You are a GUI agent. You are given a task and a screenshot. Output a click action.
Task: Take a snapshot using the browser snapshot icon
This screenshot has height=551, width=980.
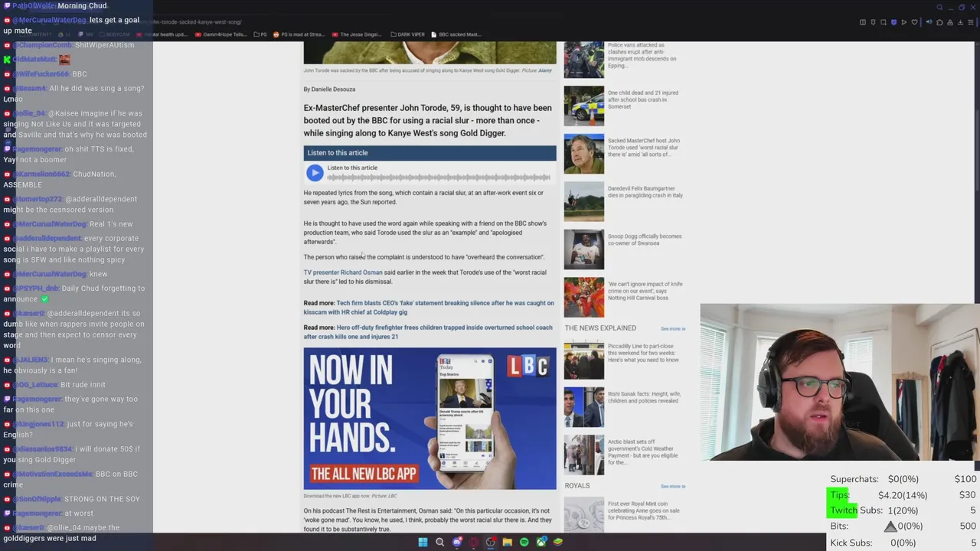click(884, 22)
